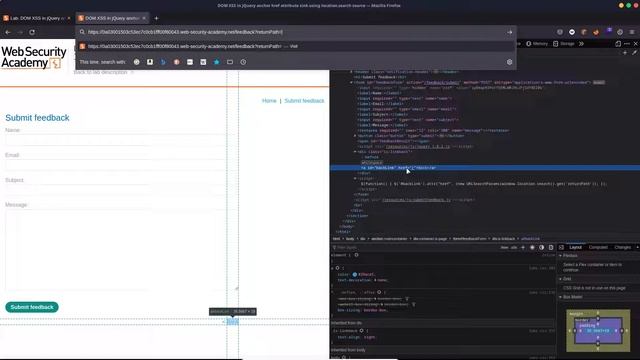This screenshot has width=640, height=360.
Task: Click the Home link on the page
Action: [x=269, y=101]
